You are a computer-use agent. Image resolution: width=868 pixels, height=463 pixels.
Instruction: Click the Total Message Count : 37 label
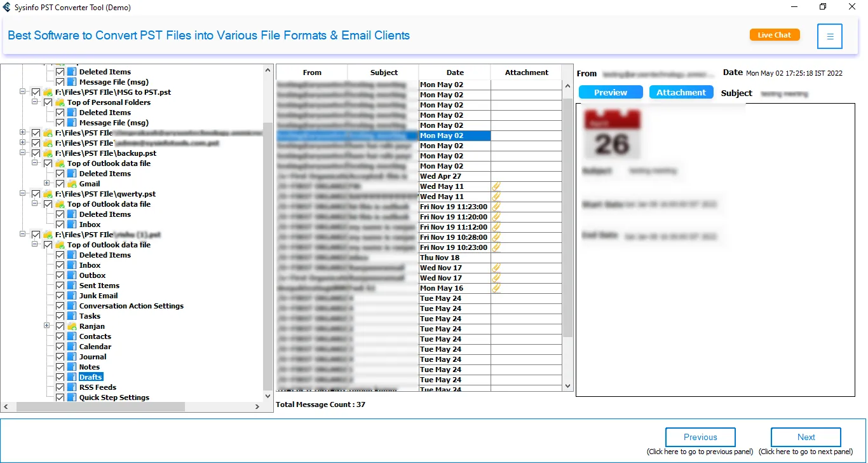tap(321, 404)
